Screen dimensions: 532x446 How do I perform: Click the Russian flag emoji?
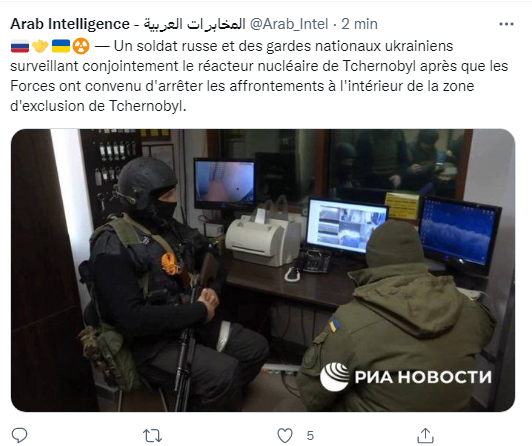click(20, 46)
